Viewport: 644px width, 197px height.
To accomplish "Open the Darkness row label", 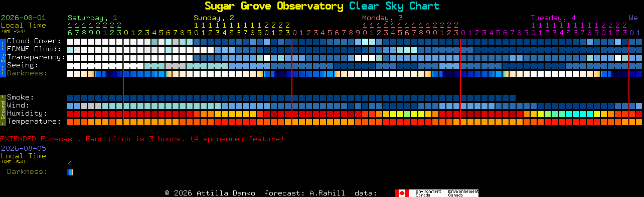I will (27, 73).
